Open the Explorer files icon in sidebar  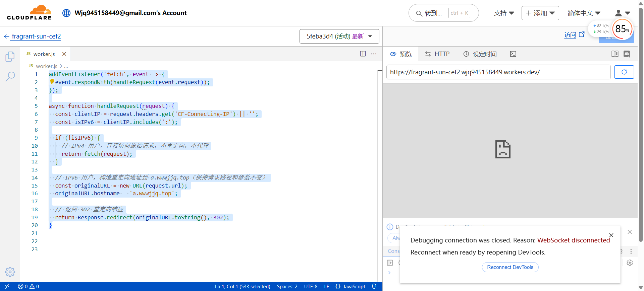[10, 57]
